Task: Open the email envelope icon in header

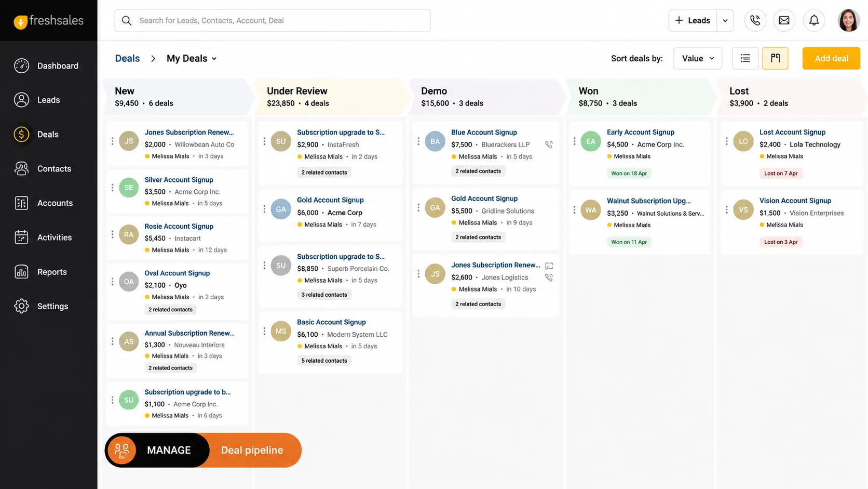Action: click(784, 20)
